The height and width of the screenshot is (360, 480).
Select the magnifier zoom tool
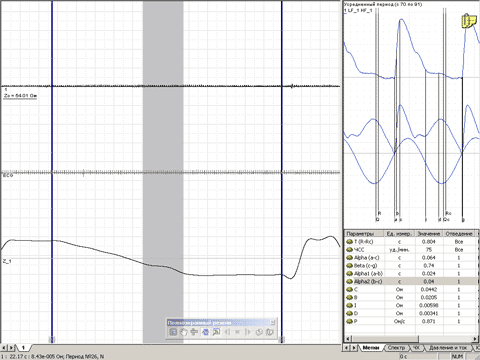click(216, 332)
